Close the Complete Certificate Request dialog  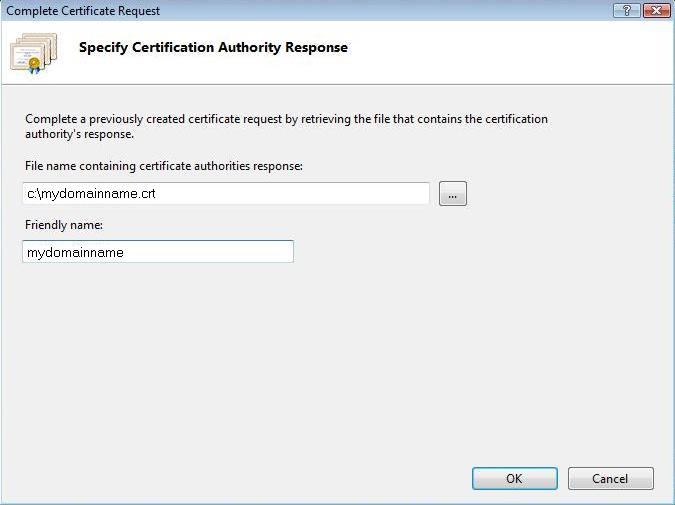[x=656, y=10]
